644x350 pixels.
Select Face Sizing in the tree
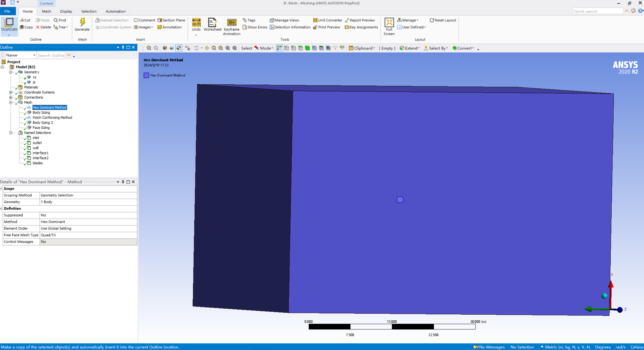[41, 128]
